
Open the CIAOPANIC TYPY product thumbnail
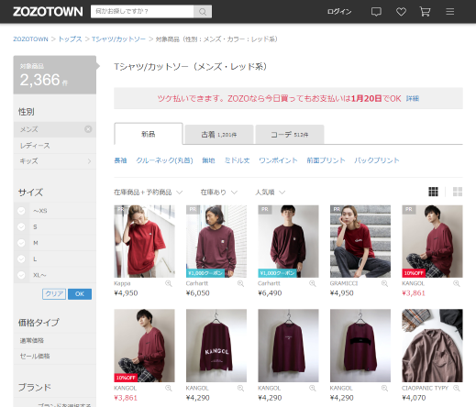tap(432, 346)
